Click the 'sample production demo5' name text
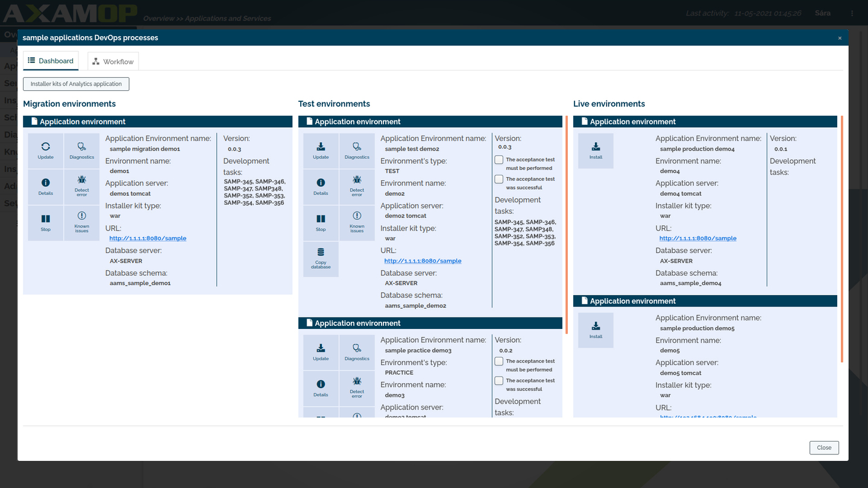868x488 pixels. [697, 328]
